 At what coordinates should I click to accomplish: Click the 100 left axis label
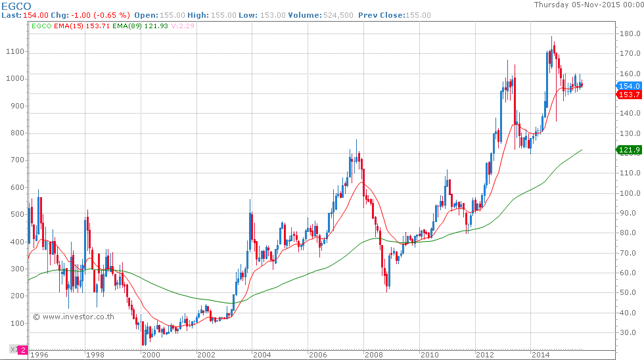[17, 323]
